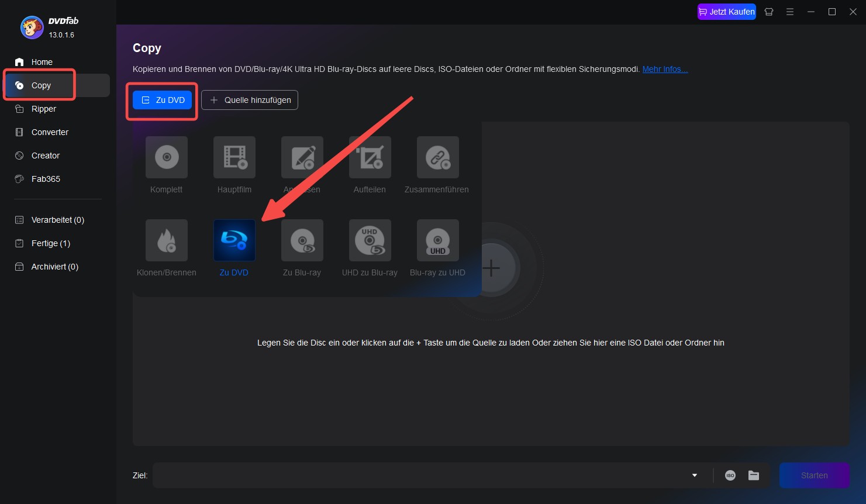The image size is (866, 504).
Task: Click the customize mode icon with pencil
Action: tap(302, 157)
